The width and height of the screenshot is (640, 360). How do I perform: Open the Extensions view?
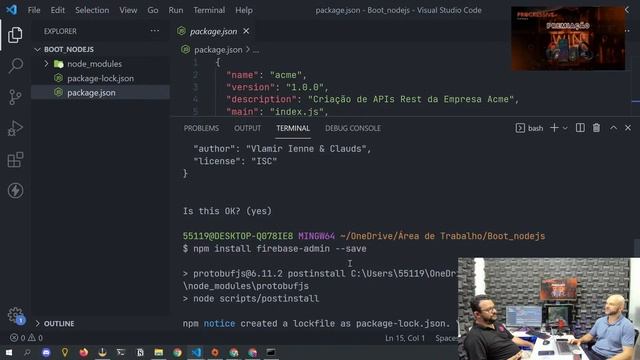(x=15, y=160)
